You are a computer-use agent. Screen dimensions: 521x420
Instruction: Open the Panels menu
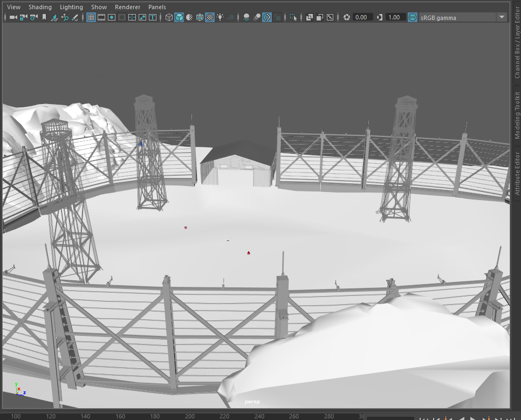pos(157,7)
